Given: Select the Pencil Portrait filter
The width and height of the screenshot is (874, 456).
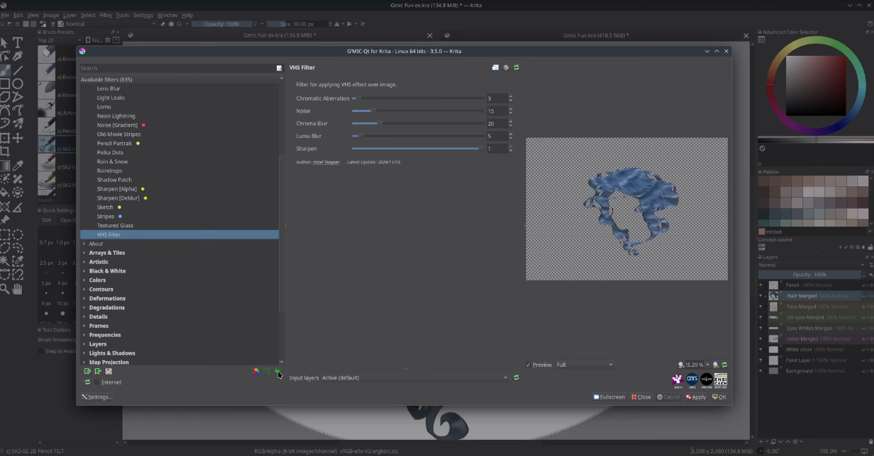Looking at the screenshot, I should click(x=114, y=143).
